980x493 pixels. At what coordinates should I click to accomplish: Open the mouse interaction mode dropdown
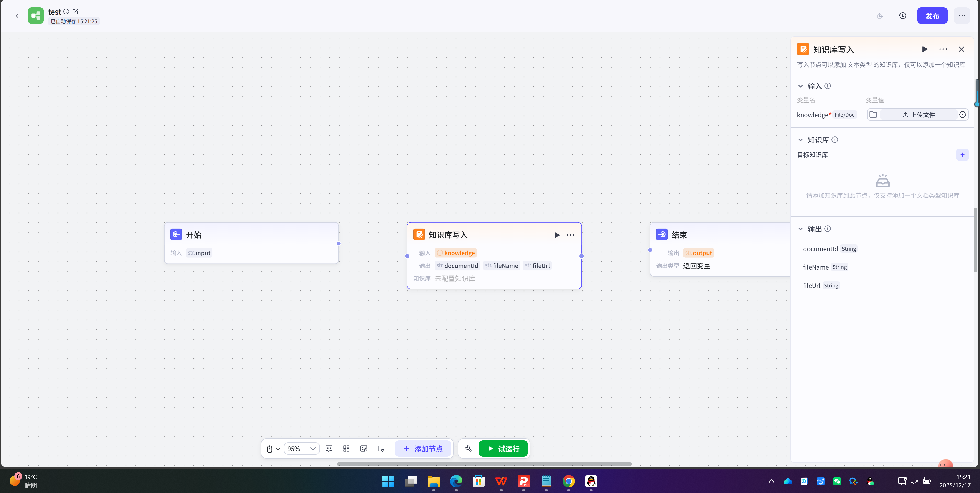point(273,449)
